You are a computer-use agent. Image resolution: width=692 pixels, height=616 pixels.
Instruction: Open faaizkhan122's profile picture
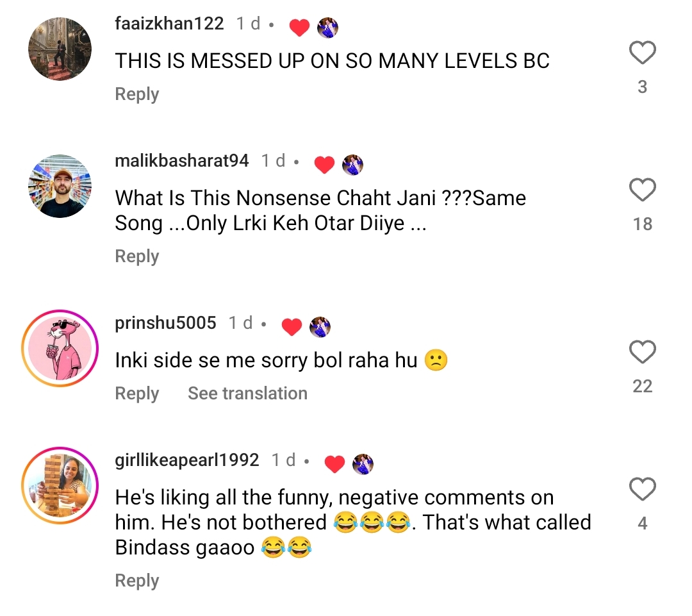point(60,49)
